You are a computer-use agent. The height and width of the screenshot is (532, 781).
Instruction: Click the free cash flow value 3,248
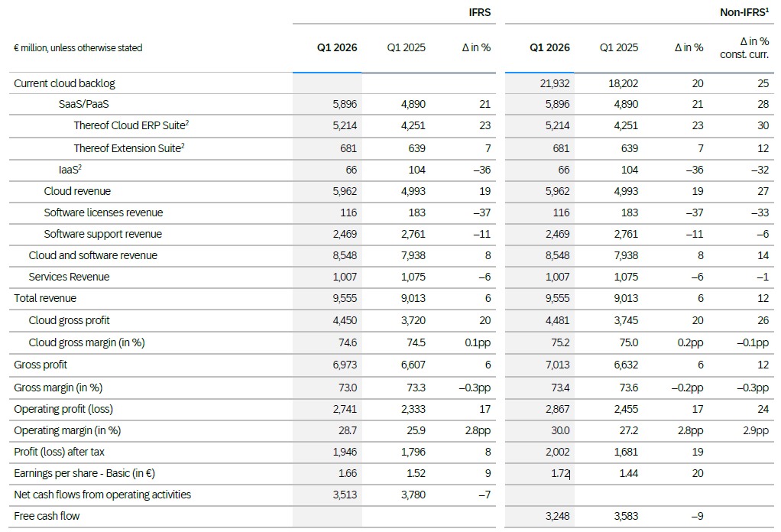coord(554,516)
